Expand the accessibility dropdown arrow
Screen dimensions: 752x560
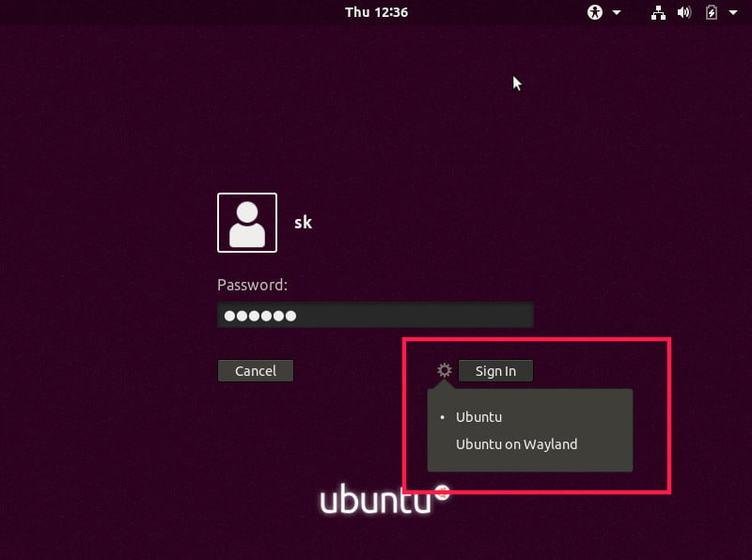pyautogui.click(x=617, y=12)
